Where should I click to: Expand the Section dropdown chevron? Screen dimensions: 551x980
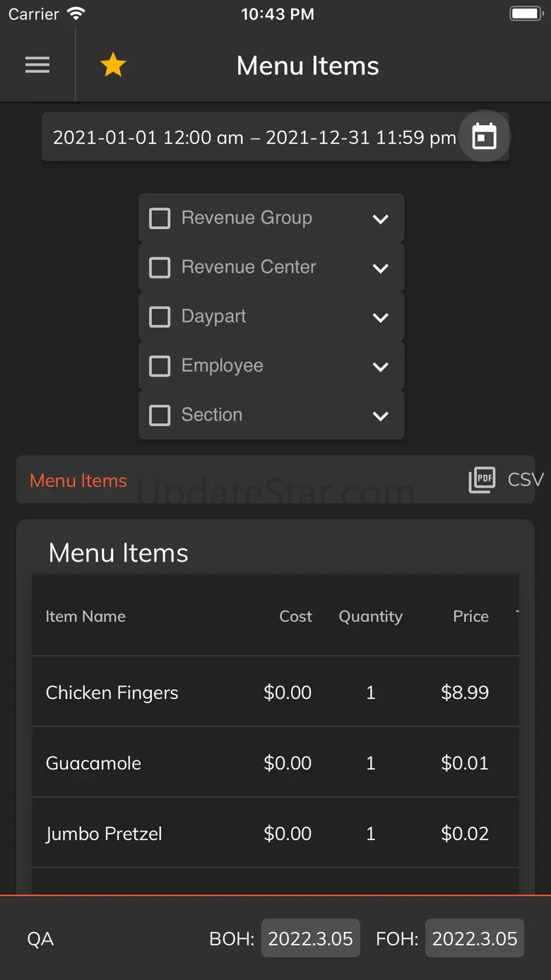tap(380, 416)
